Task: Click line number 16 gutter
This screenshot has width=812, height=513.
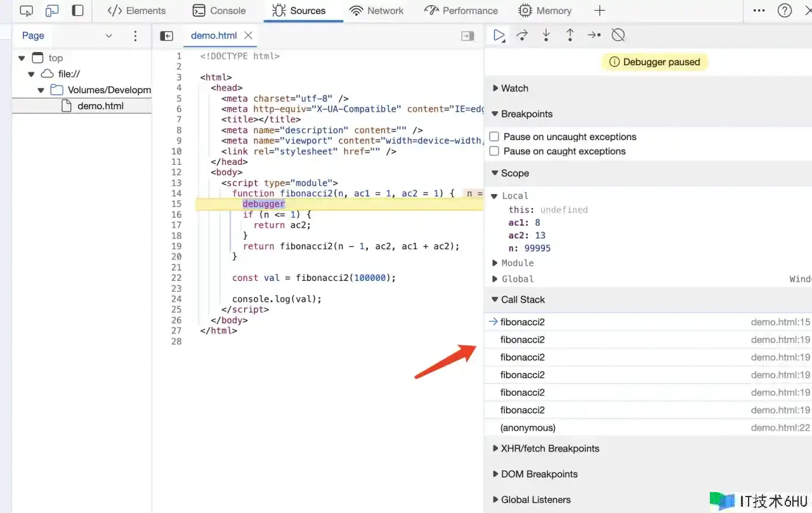Action: pos(176,214)
